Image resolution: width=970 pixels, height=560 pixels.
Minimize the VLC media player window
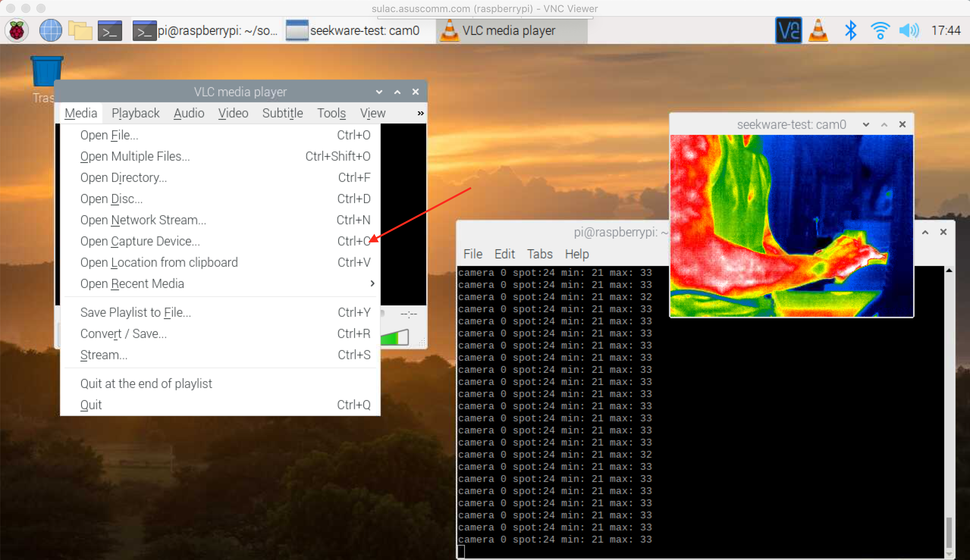tap(379, 92)
